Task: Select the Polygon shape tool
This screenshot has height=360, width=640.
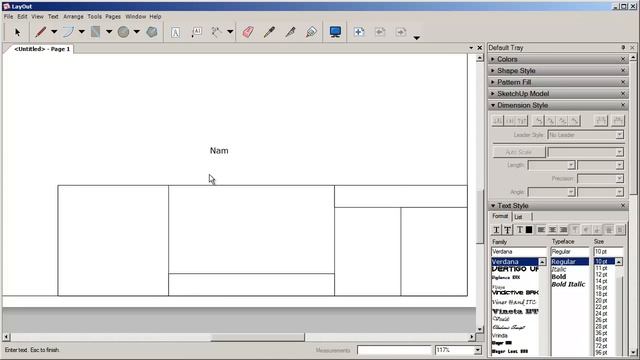Action: click(x=152, y=32)
